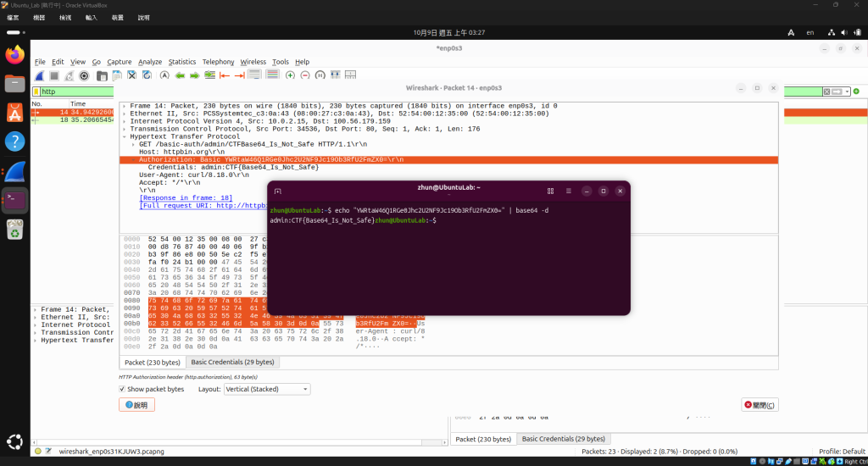Screen dimensions: 868x466
Task: Jump to the last packet
Action: (x=240, y=75)
